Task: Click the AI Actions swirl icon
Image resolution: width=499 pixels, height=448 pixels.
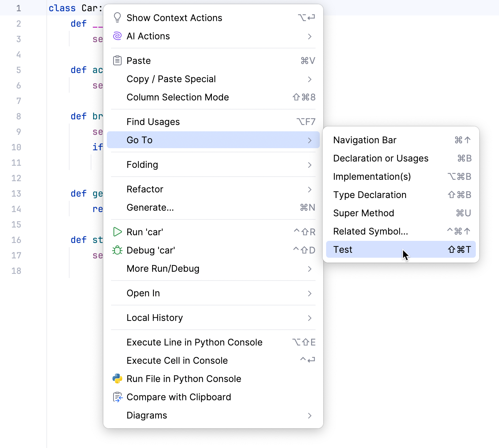Action: 117,36
